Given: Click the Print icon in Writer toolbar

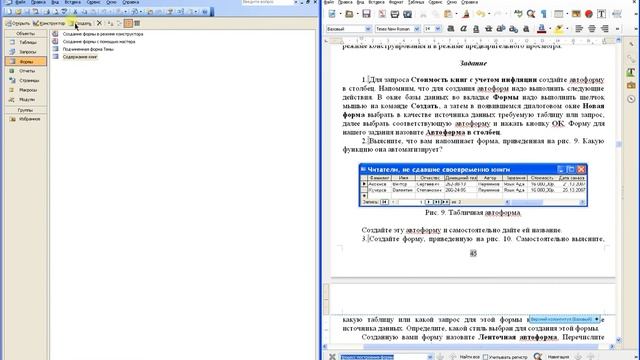Looking at the screenshot, I should pos(394,14).
